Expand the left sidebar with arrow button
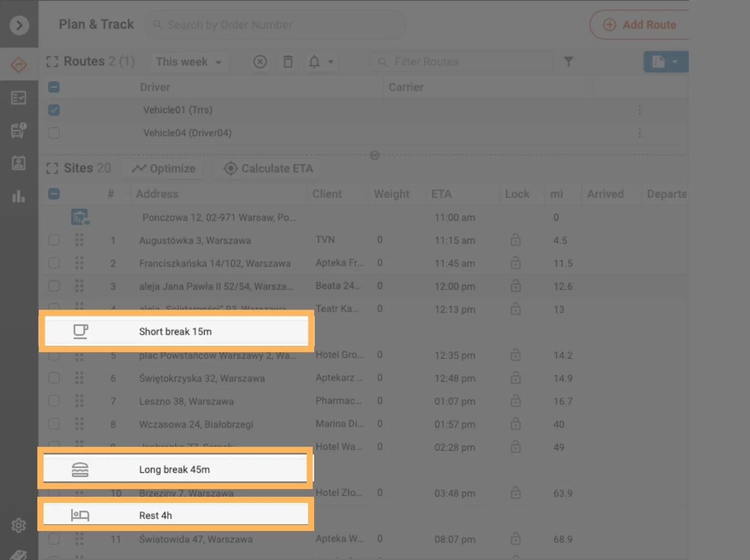 pos(19,25)
